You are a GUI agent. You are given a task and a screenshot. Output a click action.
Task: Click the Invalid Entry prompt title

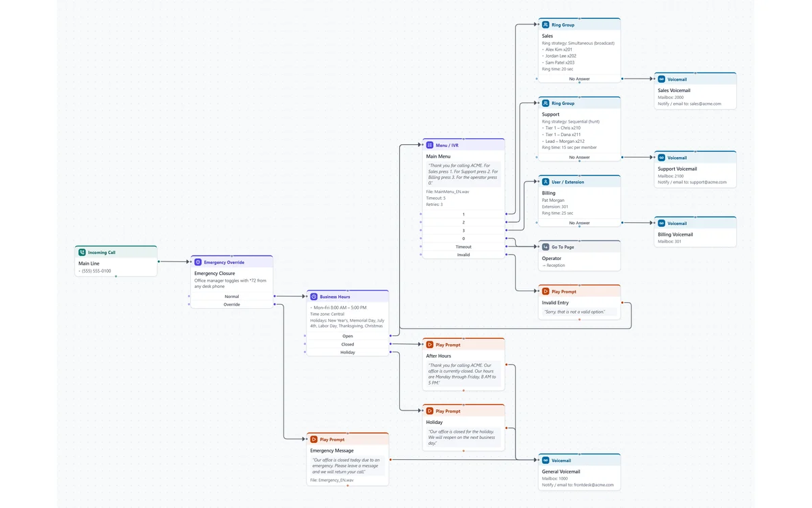click(x=556, y=303)
